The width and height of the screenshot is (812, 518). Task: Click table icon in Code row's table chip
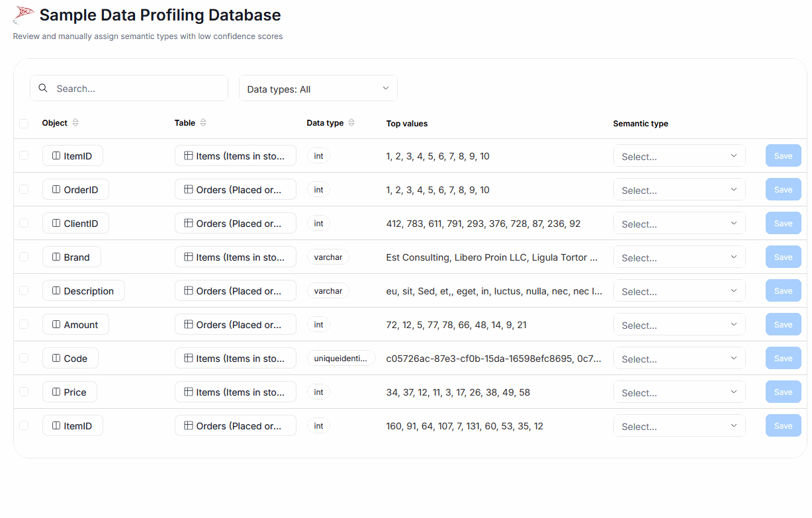tap(189, 359)
